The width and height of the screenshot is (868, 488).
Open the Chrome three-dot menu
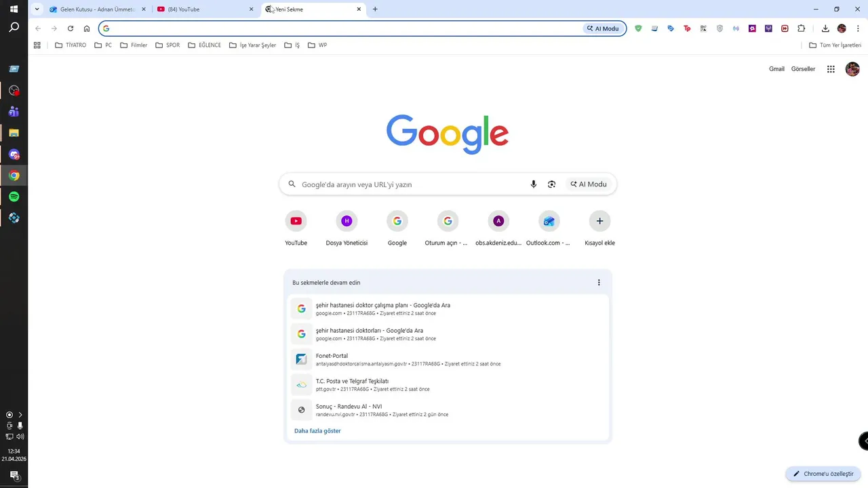tap(858, 28)
